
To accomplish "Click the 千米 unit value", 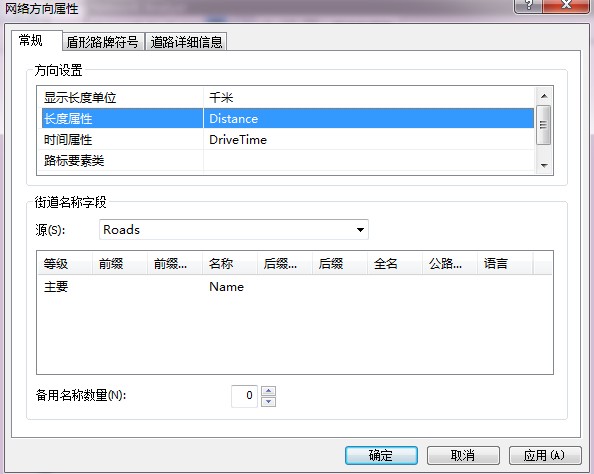I will tap(221, 97).
